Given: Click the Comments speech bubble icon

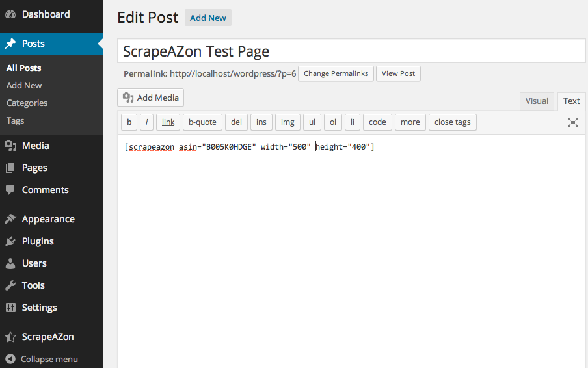Looking at the screenshot, I should (10, 190).
